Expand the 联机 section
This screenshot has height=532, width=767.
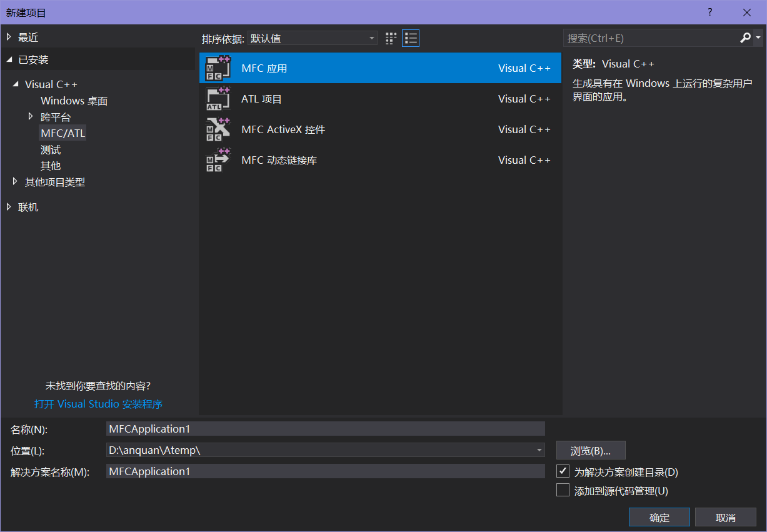point(9,207)
